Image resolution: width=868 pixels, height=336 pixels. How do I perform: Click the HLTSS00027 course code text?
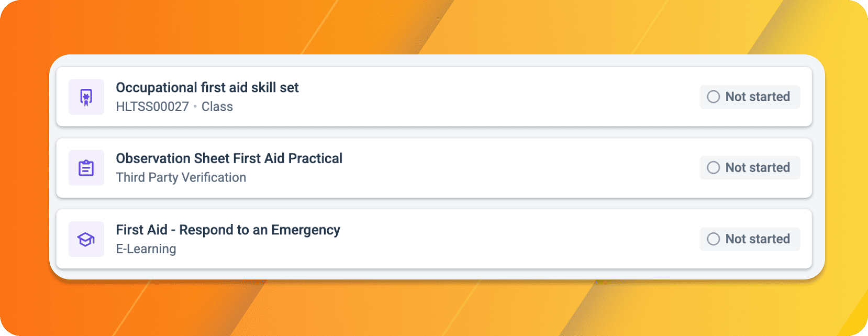coord(152,106)
